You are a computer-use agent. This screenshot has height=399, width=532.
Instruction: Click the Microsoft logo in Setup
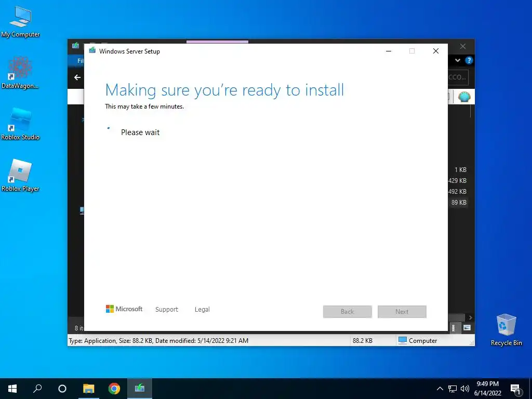[124, 309]
